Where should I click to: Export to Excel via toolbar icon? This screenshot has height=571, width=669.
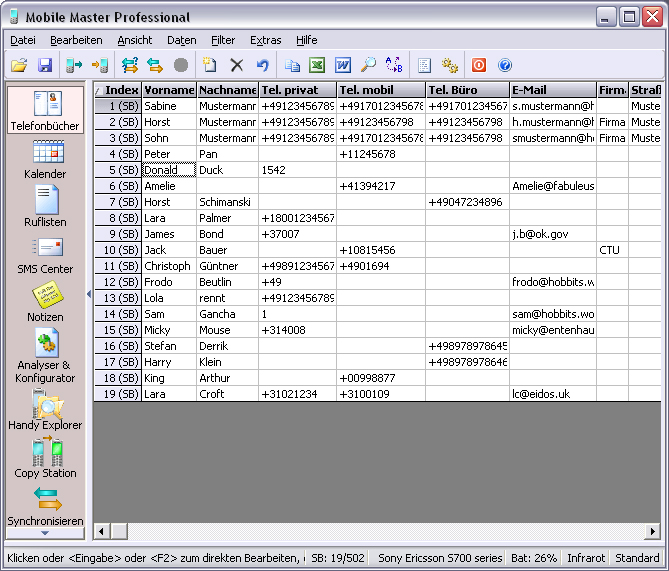tap(317, 65)
